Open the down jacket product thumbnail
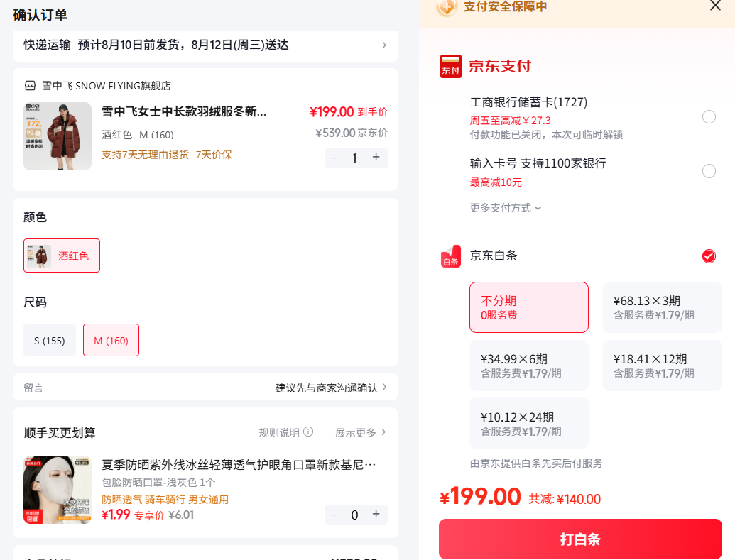 [58, 136]
